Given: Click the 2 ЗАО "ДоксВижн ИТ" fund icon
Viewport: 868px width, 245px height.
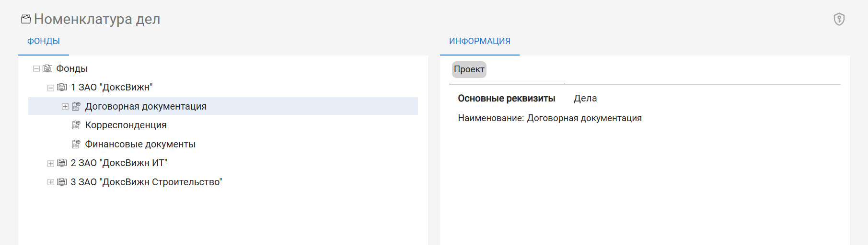Looking at the screenshot, I should pyautogui.click(x=62, y=163).
